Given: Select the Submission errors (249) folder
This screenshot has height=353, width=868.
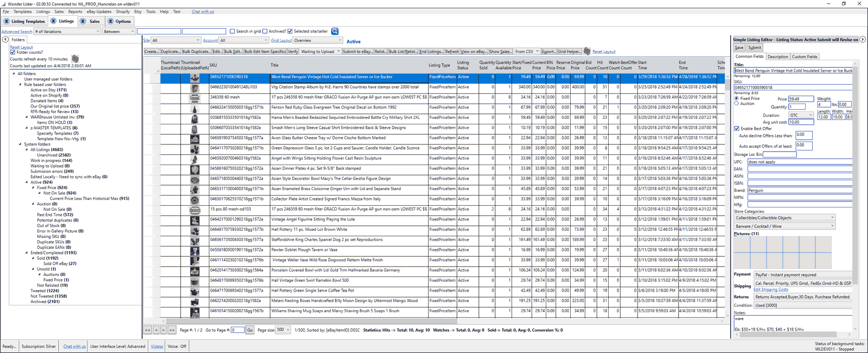Looking at the screenshot, I should tap(52, 171).
